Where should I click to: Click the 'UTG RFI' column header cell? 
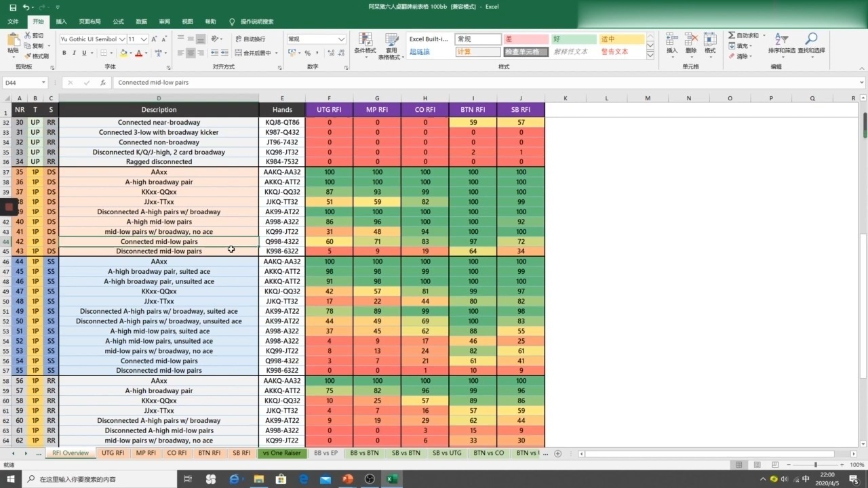329,110
